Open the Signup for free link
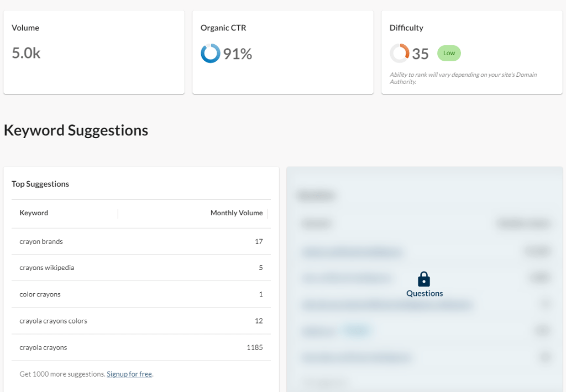The height and width of the screenshot is (392, 566). [x=129, y=374]
